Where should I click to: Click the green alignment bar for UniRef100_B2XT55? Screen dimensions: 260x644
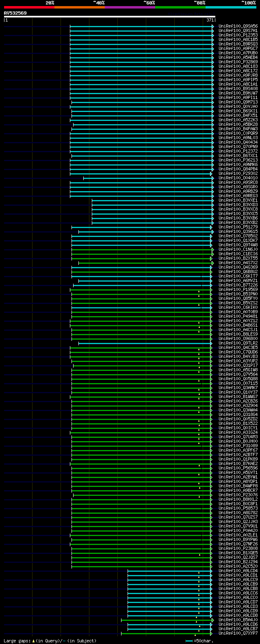[x=142, y=258]
